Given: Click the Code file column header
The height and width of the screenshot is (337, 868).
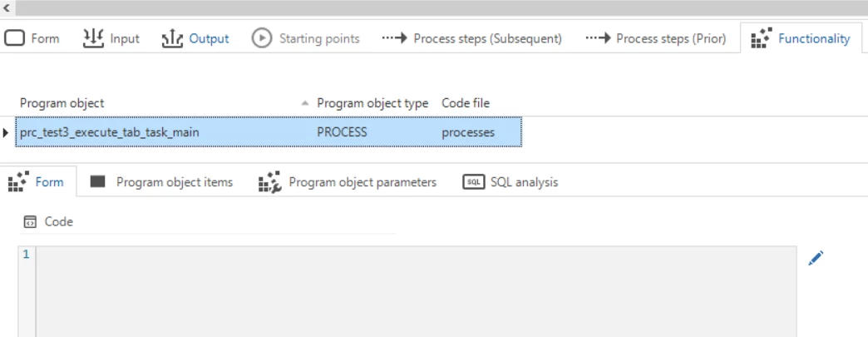Looking at the screenshot, I should tap(466, 103).
